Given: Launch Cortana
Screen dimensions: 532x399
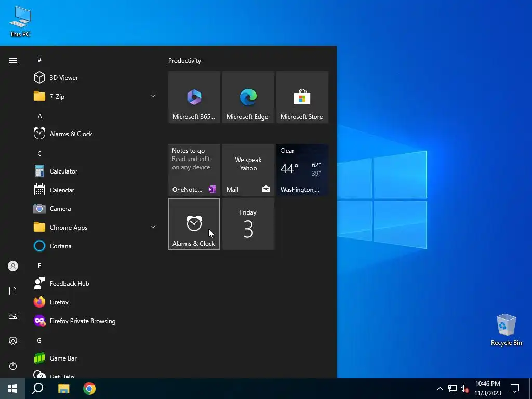Looking at the screenshot, I should click(95, 246).
